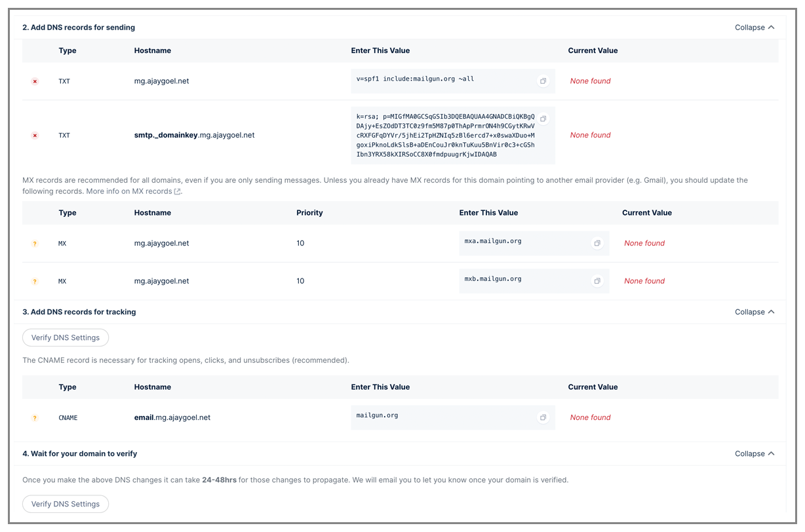Collapse the Wait for your domain to verify section
This screenshot has width=805, height=532.
click(x=755, y=453)
